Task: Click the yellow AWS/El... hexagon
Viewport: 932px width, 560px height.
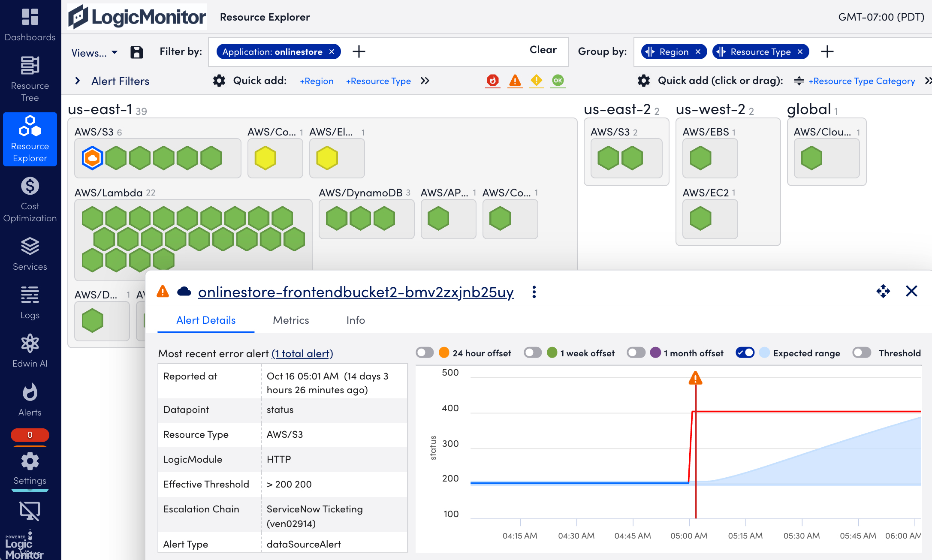Action: click(327, 158)
